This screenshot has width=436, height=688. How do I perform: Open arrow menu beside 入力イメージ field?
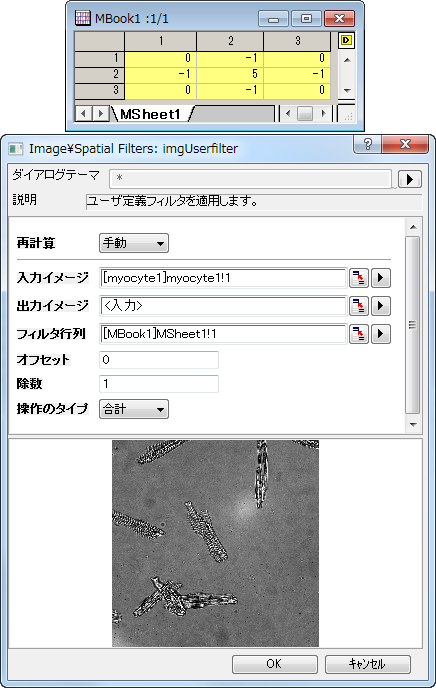[x=381, y=278]
